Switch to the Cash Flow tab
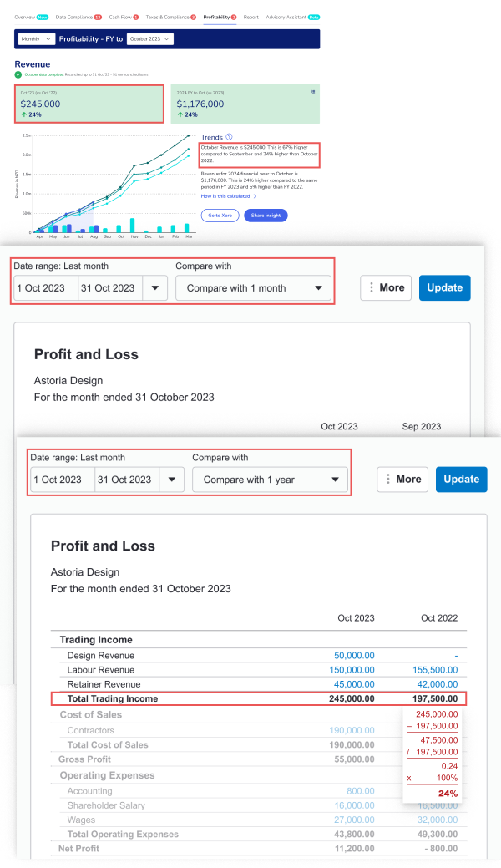501x868 pixels. [x=124, y=17]
